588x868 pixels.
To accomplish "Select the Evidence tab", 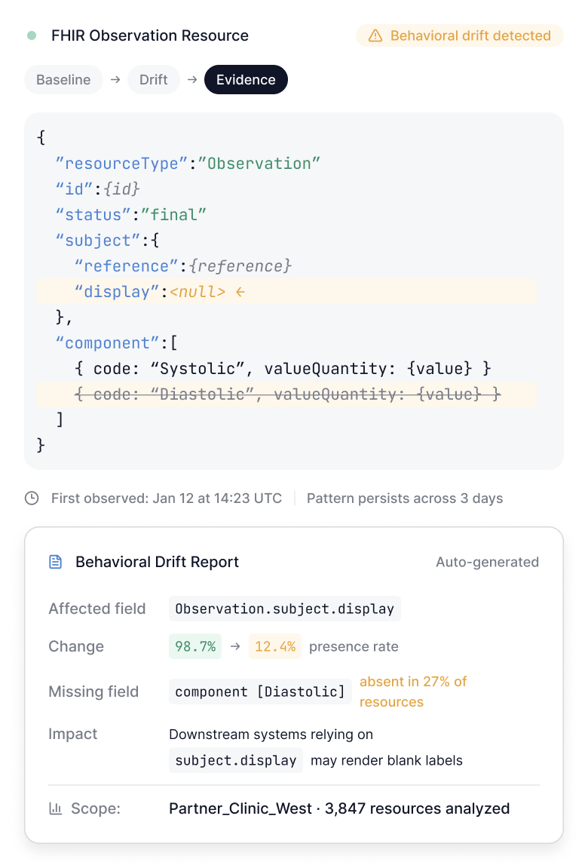I will click(246, 80).
